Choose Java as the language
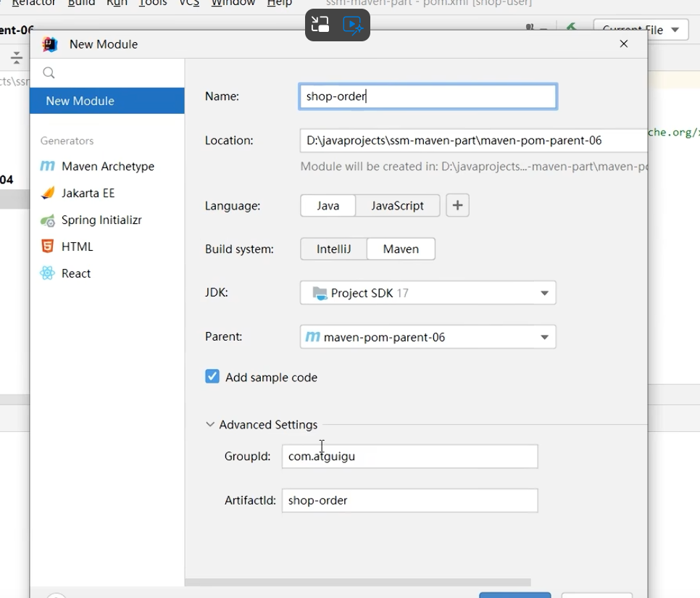The image size is (700, 598). click(328, 205)
